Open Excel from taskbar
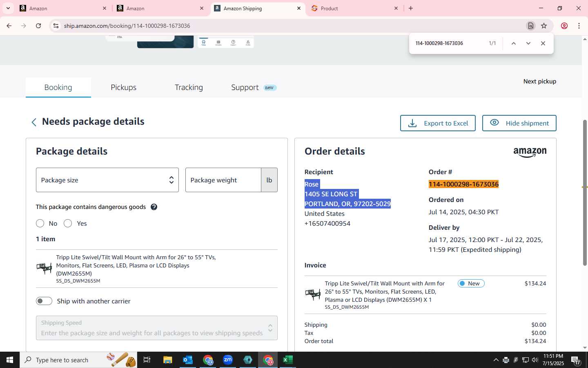Screen dimensions: 588x368 (x=288, y=360)
